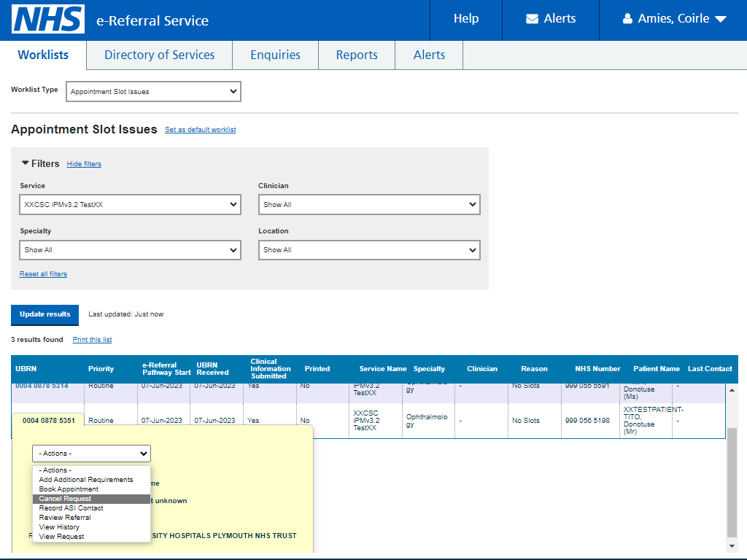Open the Directory of Services tab
This screenshot has width=747, height=560.
tap(159, 55)
